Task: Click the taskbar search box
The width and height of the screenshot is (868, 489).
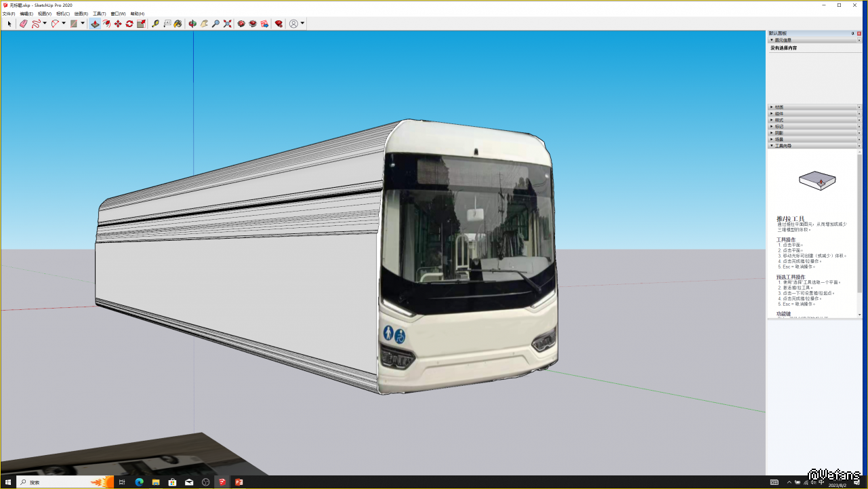Action: 65,482
